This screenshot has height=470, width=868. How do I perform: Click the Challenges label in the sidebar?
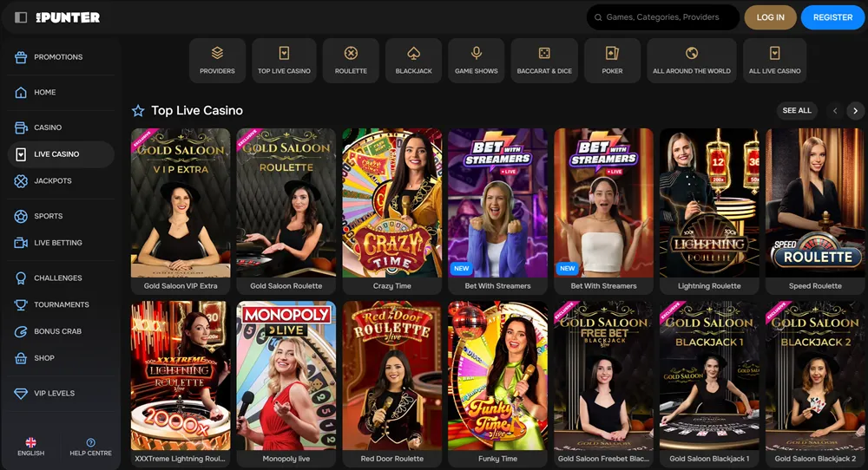58,278
